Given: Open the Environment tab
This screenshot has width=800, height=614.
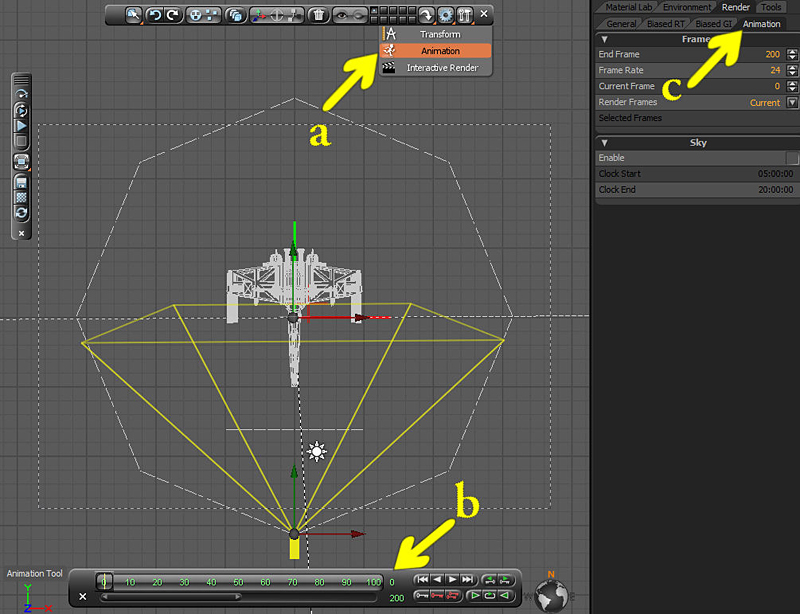Looking at the screenshot, I should tap(686, 7).
